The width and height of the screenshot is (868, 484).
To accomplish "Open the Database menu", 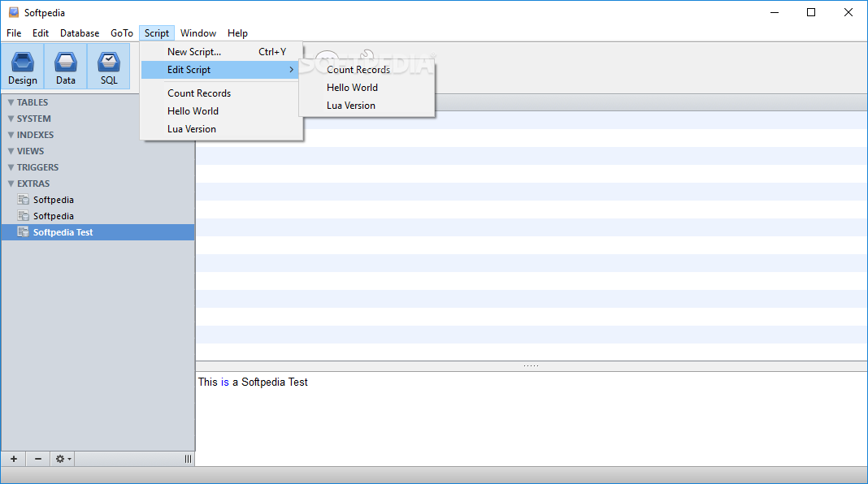I will pyautogui.click(x=80, y=33).
